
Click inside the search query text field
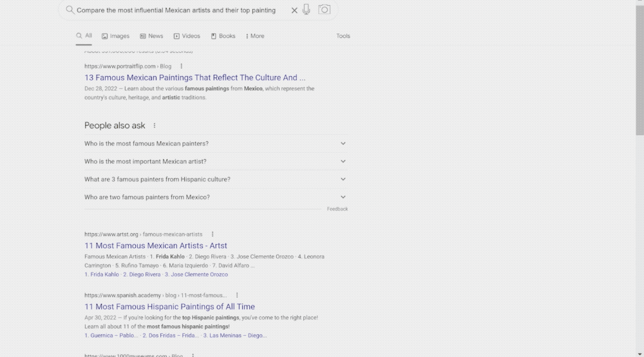coord(176,10)
